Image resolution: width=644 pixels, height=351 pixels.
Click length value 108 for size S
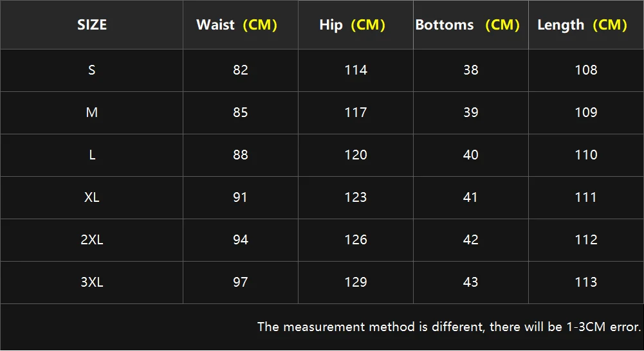click(586, 70)
